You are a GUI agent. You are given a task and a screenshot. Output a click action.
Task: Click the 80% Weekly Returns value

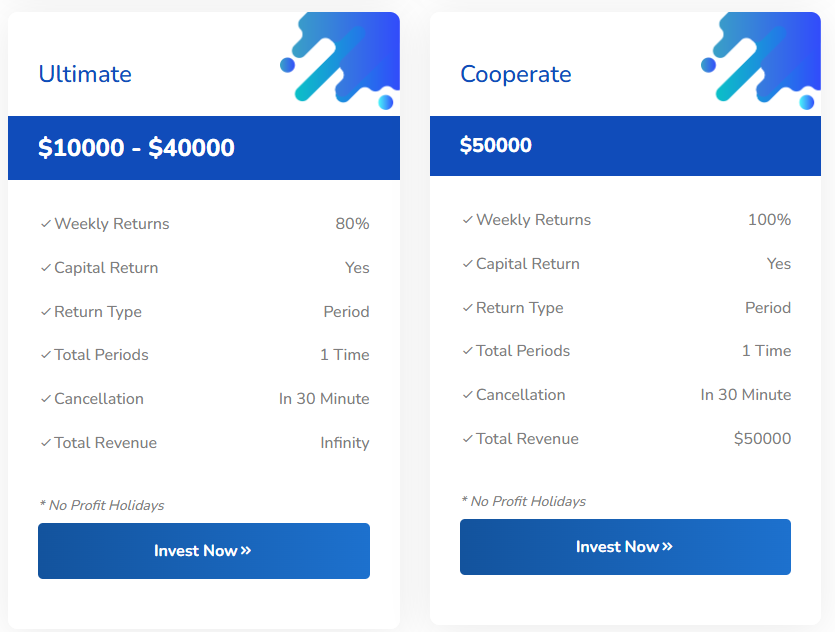(x=352, y=223)
